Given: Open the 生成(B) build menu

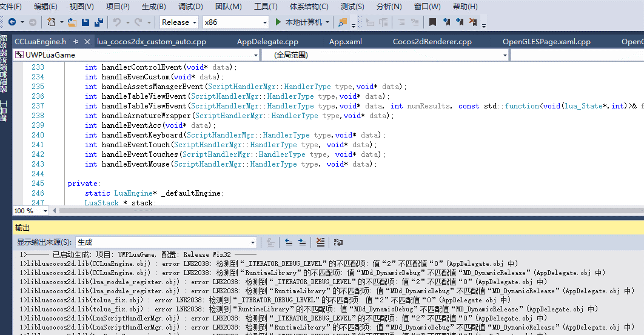Looking at the screenshot, I should (x=153, y=7).
